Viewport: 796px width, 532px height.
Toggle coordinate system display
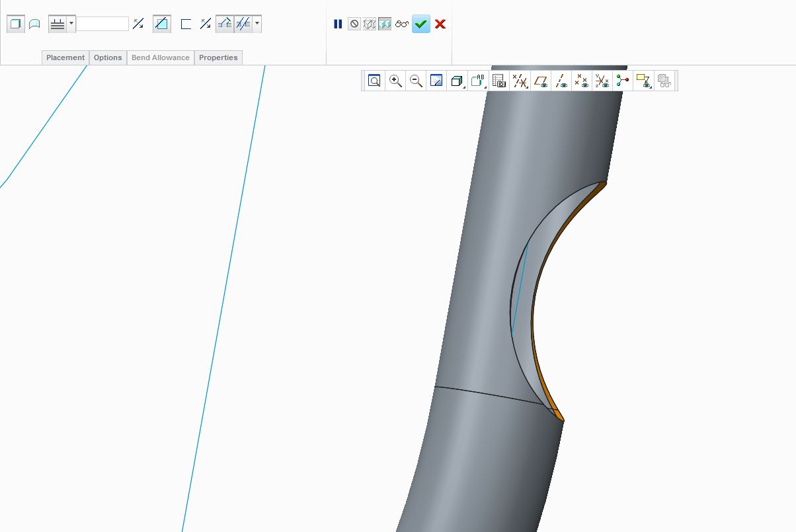[x=602, y=81]
